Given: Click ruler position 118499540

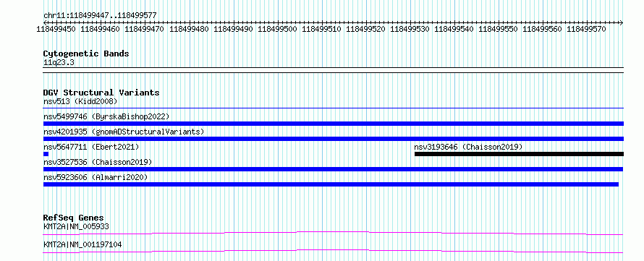Looking at the screenshot, I should tap(454, 29).
